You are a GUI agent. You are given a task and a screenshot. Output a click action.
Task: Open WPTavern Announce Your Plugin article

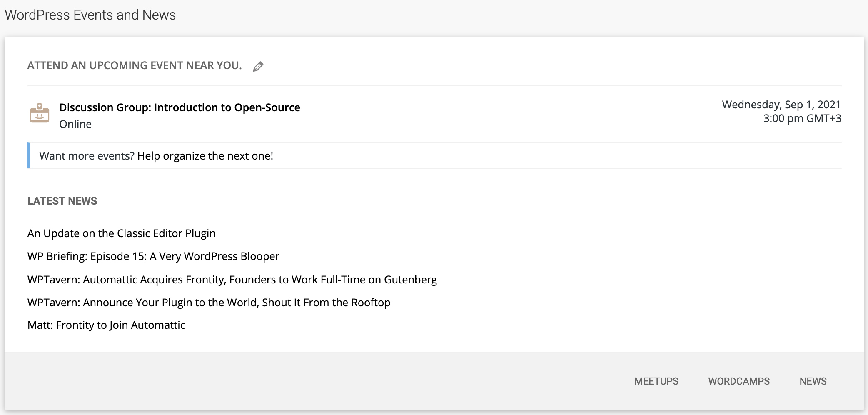point(209,302)
